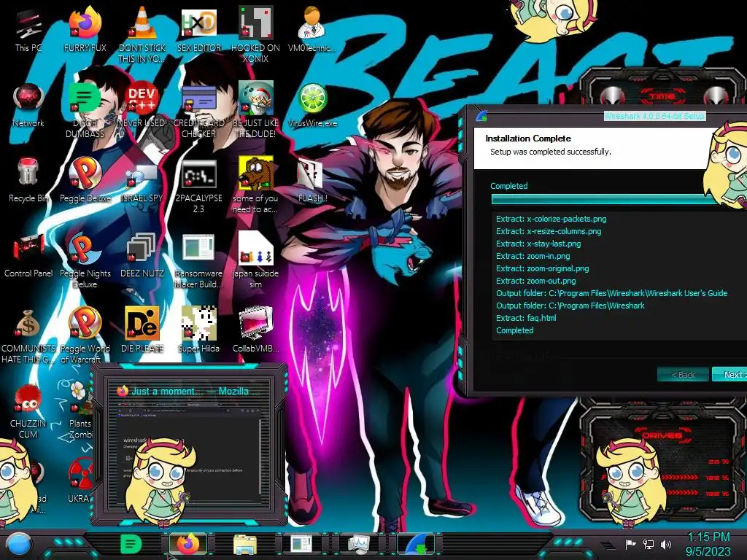The image size is (747, 560).
Task: Open the HxD hex editor shortcut
Action: coord(198,30)
